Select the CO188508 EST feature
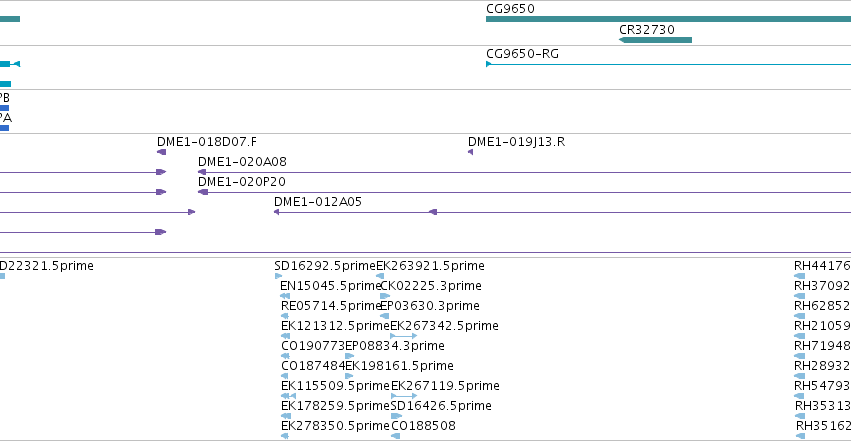 tap(396, 436)
